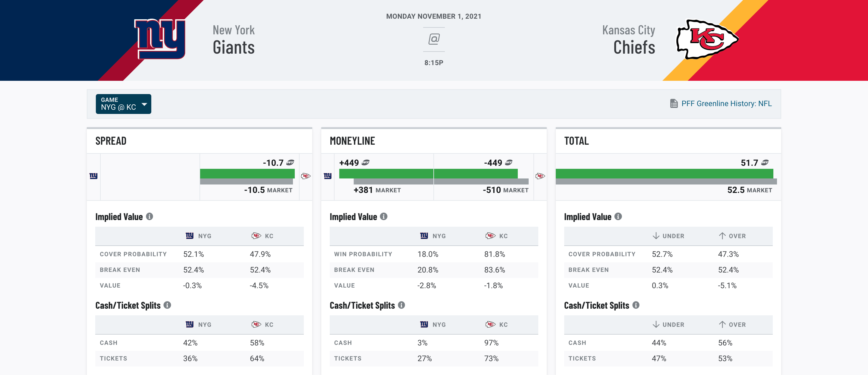Click total Over tickets 53%
868x375 pixels.
point(725,358)
